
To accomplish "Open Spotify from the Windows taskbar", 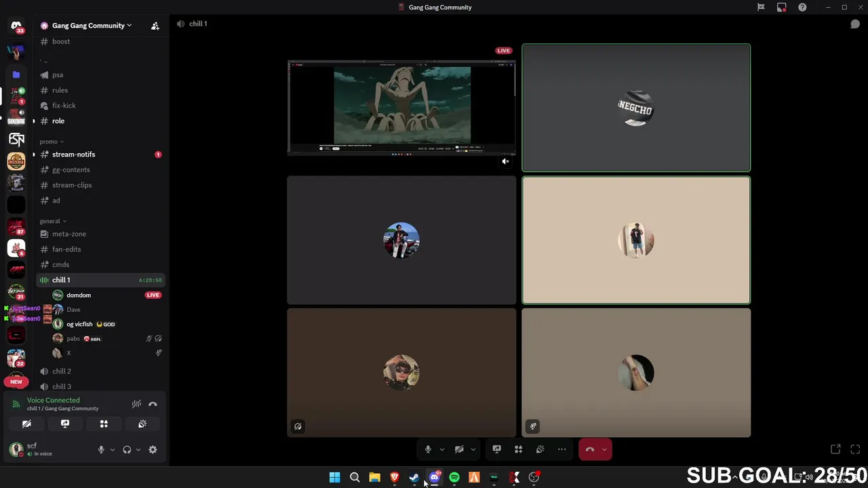I will 454,478.
